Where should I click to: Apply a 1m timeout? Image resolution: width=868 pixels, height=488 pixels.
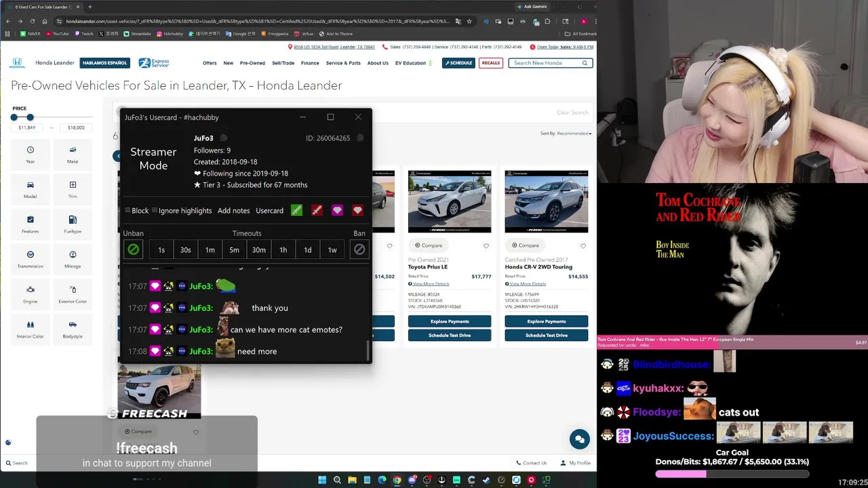[x=210, y=249]
